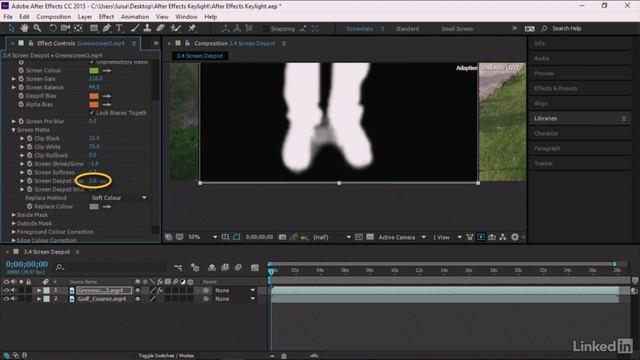
Task: Click the timeline search magnifier
Action: pos(60,267)
